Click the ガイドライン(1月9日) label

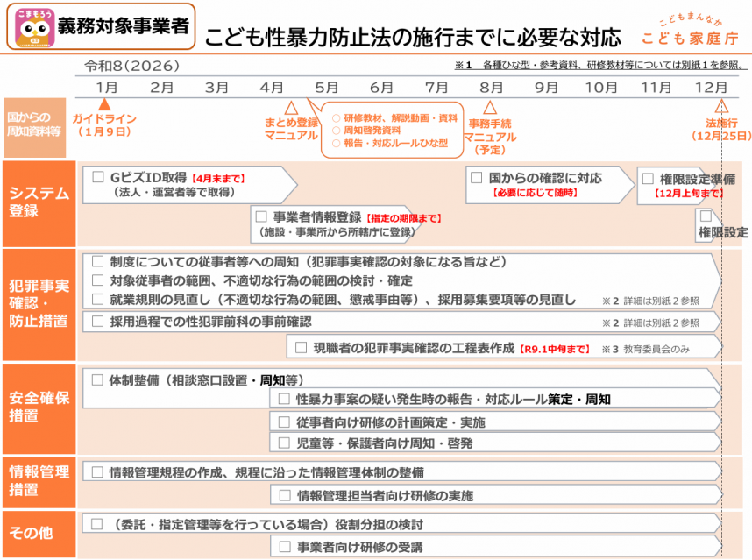(x=104, y=125)
